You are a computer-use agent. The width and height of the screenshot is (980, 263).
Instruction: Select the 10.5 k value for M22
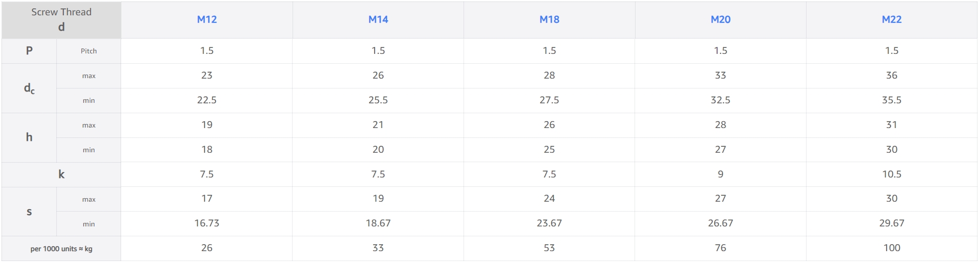click(x=892, y=175)
